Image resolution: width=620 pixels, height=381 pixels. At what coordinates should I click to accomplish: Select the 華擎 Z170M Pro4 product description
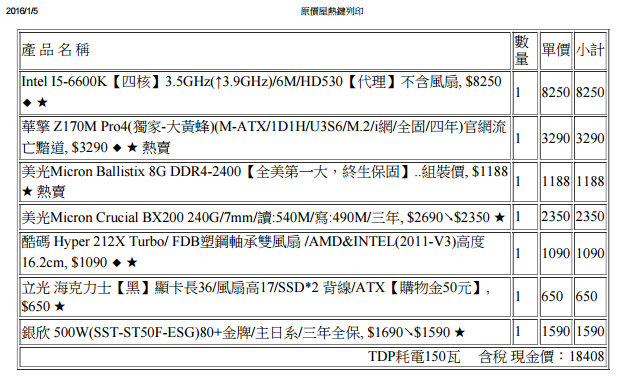click(x=264, y=137)
